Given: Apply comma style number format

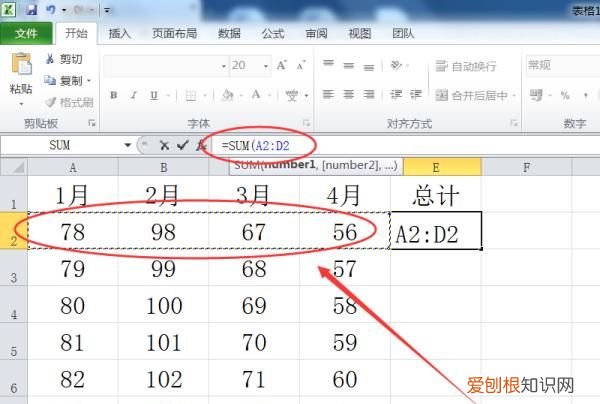Looking at the screenshot, I should [585, 95].
